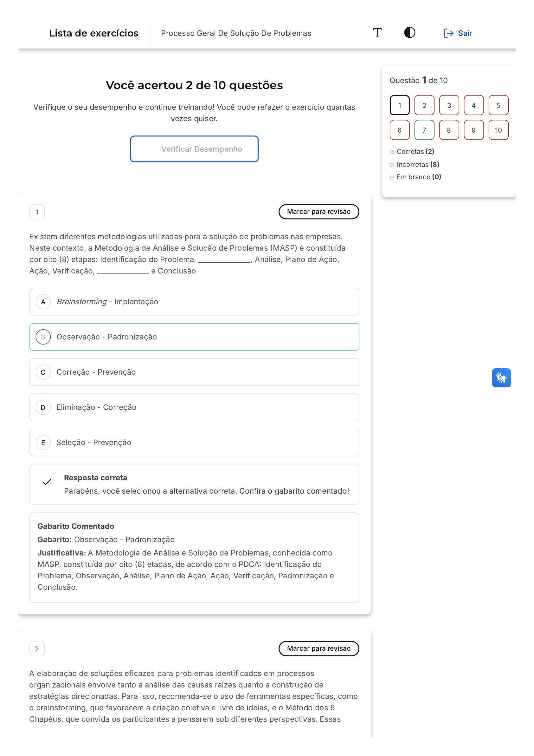The image size is (534, 756).
Task: Choose option E Seleção - Prevenção
Action: coord(194,443)
